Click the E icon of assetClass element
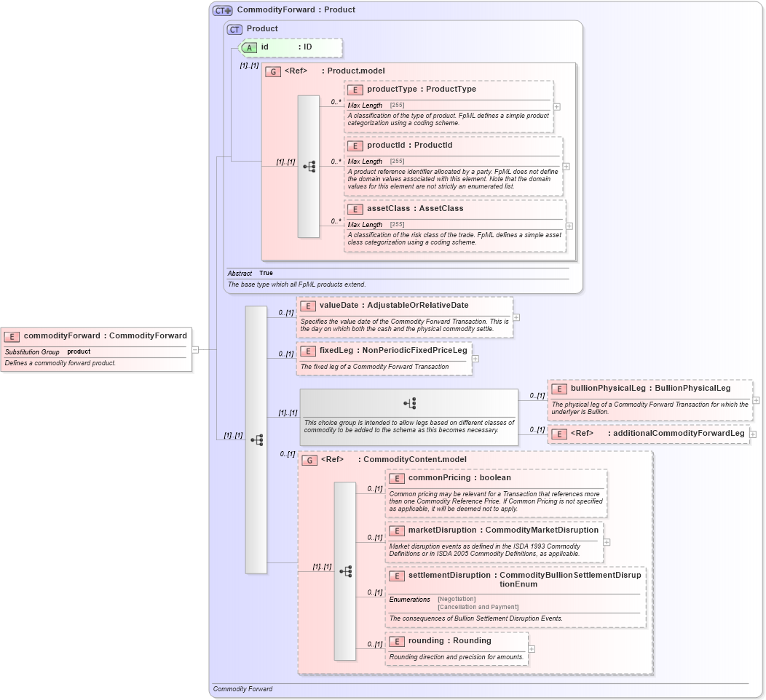766x700 pixels. click(355, 209)
